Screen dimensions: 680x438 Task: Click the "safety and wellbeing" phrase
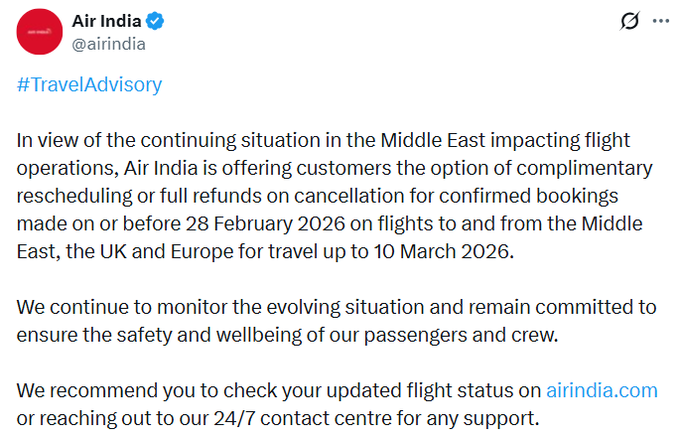[x=173, y=333]
